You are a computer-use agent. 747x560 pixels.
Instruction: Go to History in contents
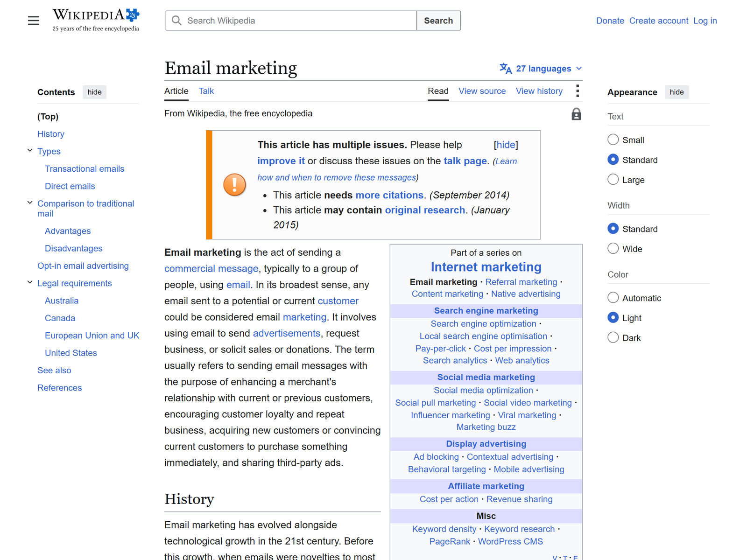pos(51,134)
